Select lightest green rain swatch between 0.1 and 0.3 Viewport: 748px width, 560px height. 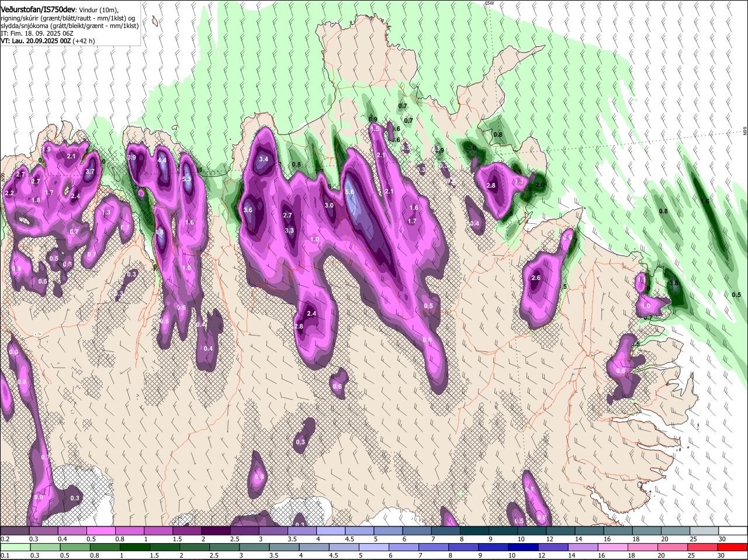(15, 547)
